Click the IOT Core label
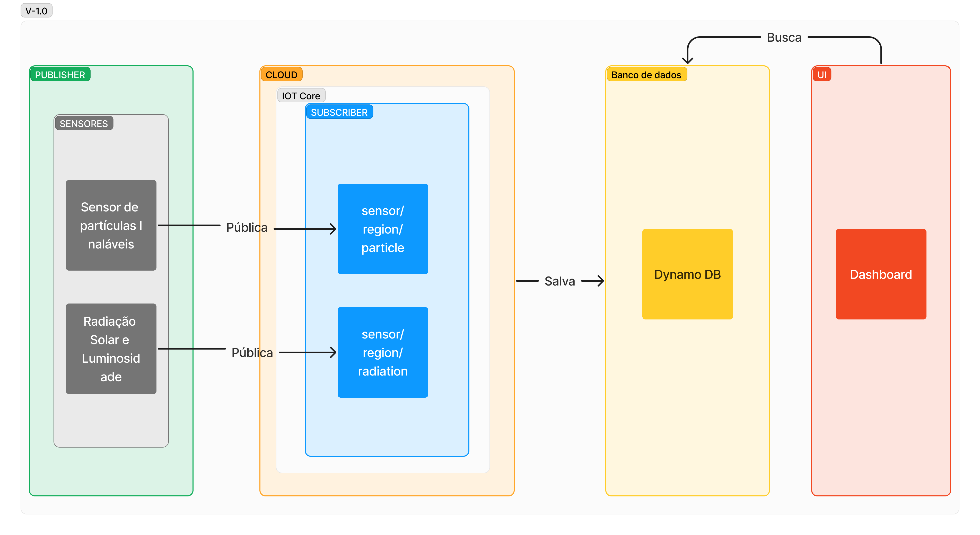The height and width of the screenshot is (535, 980). click(301, 96)
